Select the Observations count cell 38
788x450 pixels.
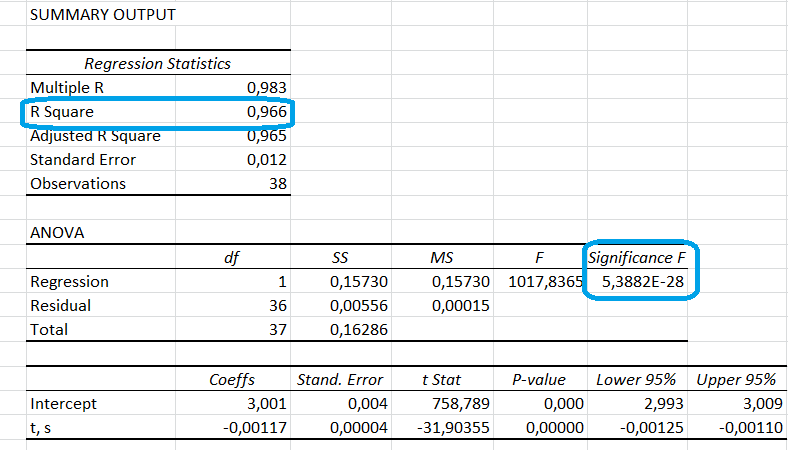point(277,184)
